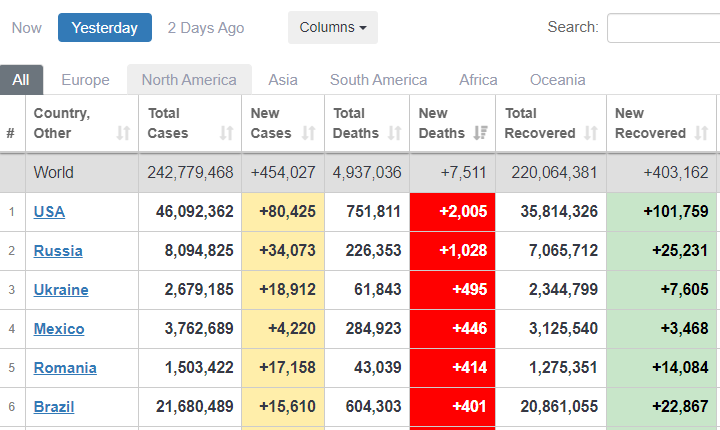Select World total recovered 220,064,381

(554, 173)
